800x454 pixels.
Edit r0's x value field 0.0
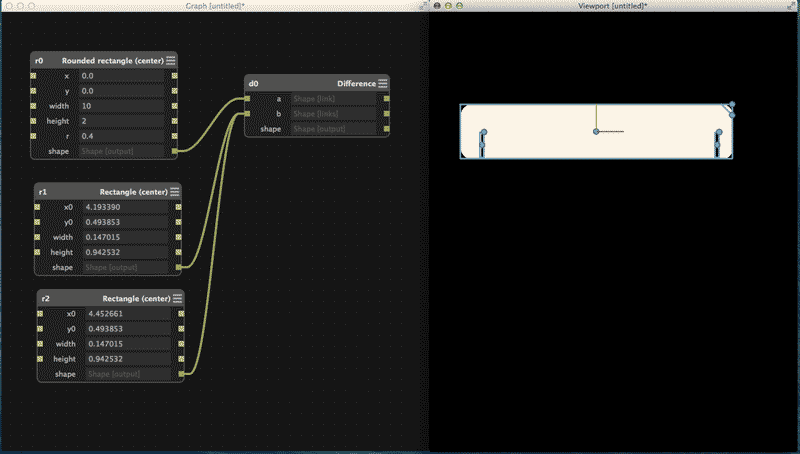coord(121,76)
